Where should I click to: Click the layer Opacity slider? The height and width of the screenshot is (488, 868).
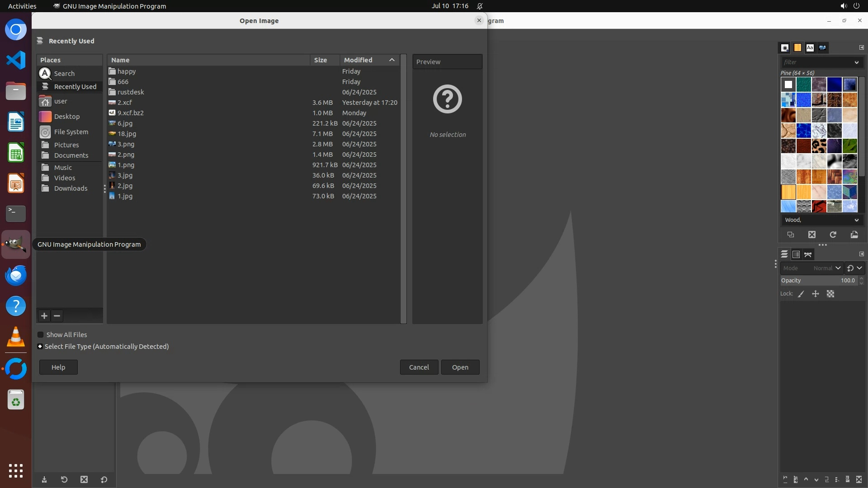point(814,281)
